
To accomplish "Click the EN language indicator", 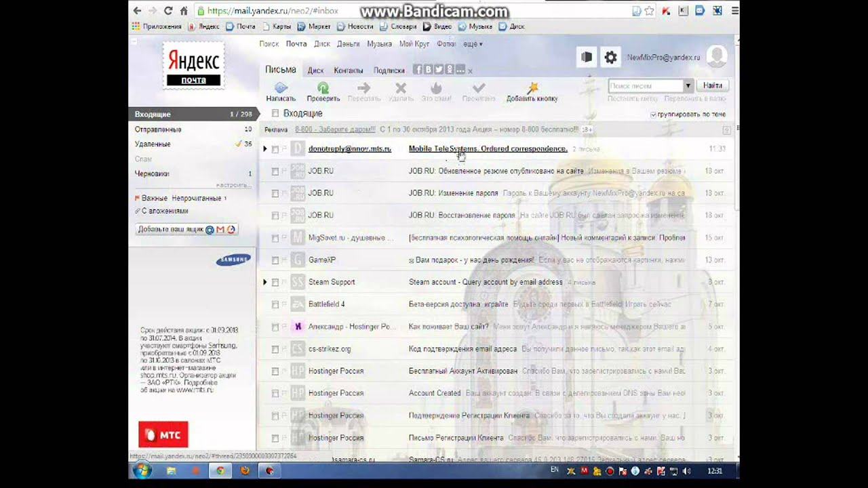I will 555,469.
